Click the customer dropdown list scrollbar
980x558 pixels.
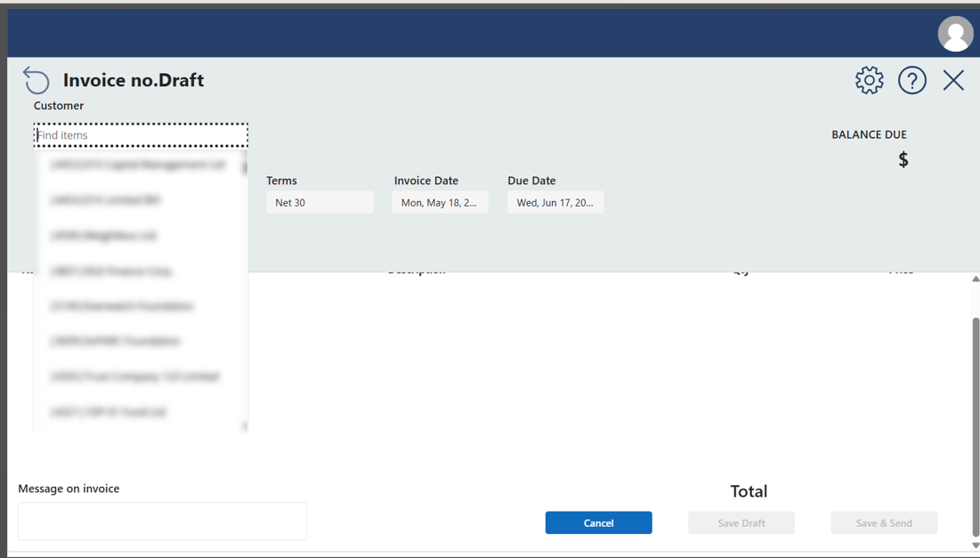click(245, 167)
